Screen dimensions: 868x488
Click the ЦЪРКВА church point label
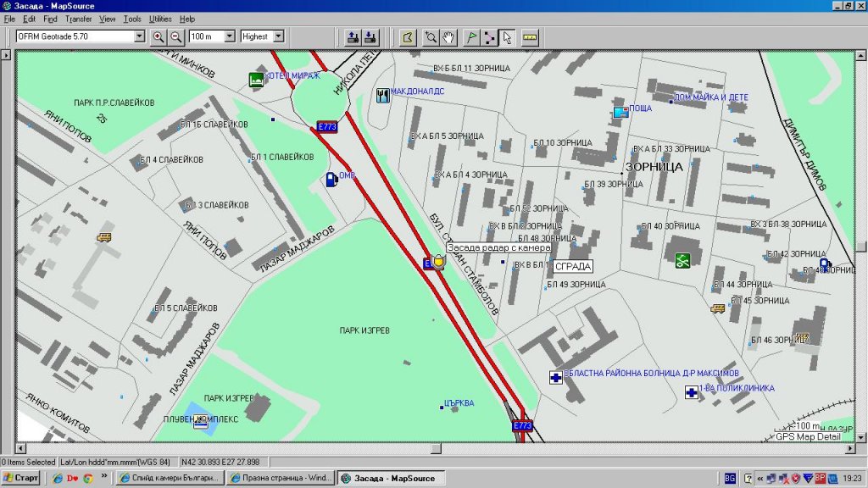coord(459,403)
